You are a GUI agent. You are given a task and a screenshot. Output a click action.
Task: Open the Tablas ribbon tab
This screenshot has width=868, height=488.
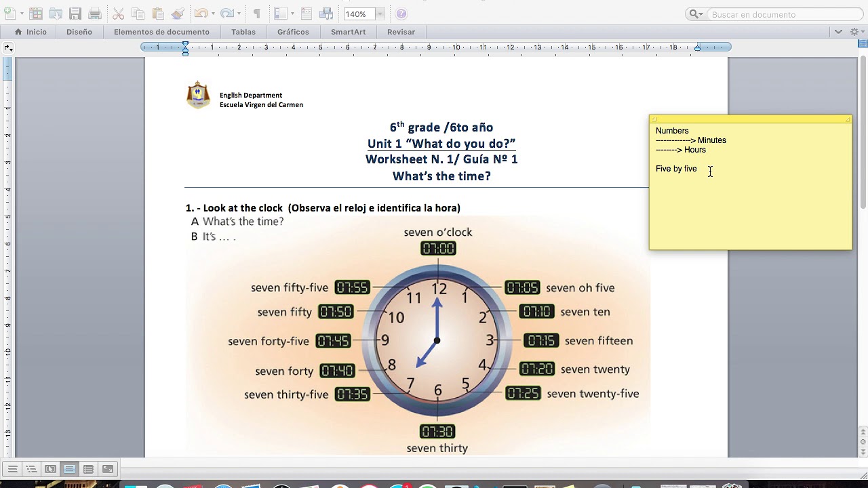click(243, 32)
